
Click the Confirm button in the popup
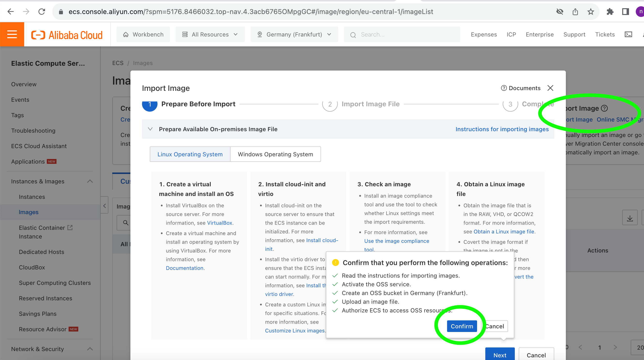click(462, 326)
